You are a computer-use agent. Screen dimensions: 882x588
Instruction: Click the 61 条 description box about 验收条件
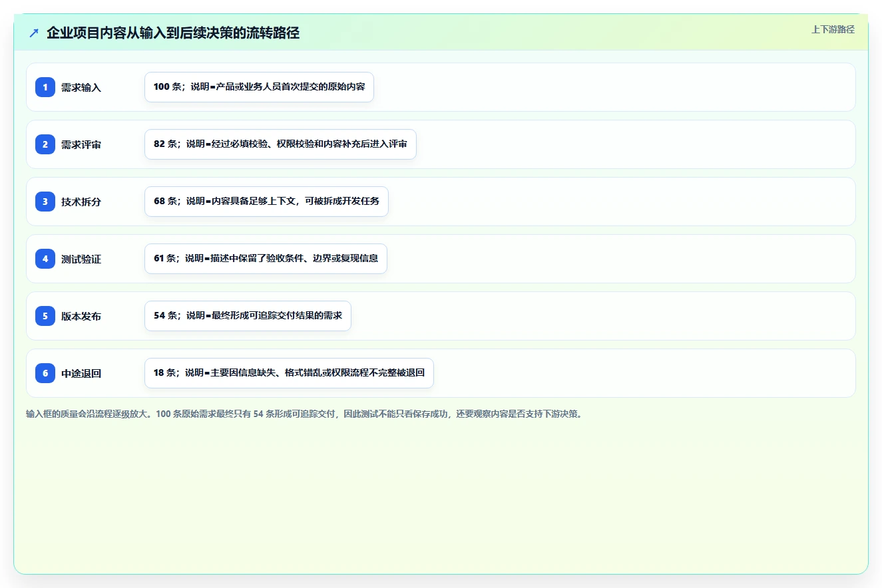[266, 259]
